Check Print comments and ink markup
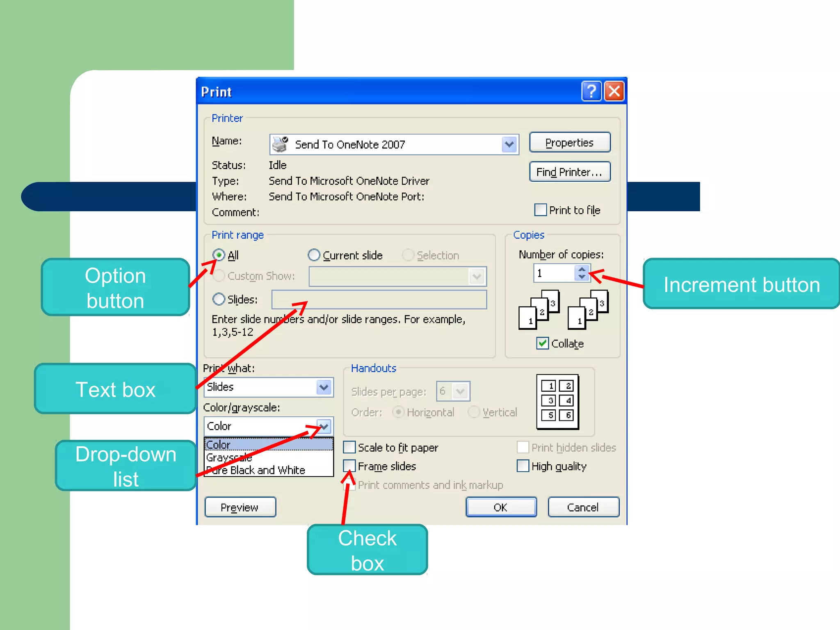Screen dimensions: 840x630 tap(349, 485)
